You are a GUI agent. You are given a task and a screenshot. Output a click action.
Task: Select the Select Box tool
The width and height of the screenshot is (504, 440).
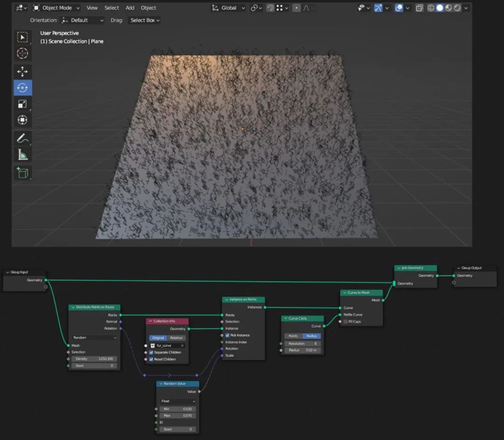click(22, 37)
